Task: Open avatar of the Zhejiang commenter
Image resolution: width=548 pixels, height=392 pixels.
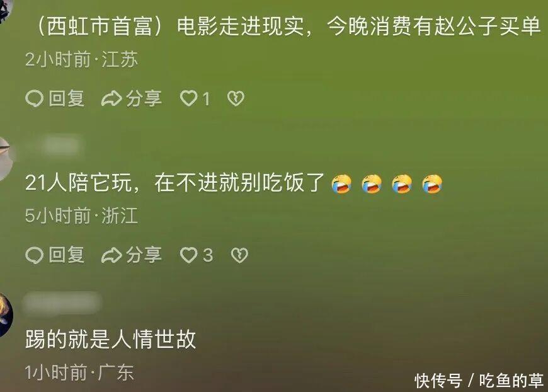Action: coord(6,159)
